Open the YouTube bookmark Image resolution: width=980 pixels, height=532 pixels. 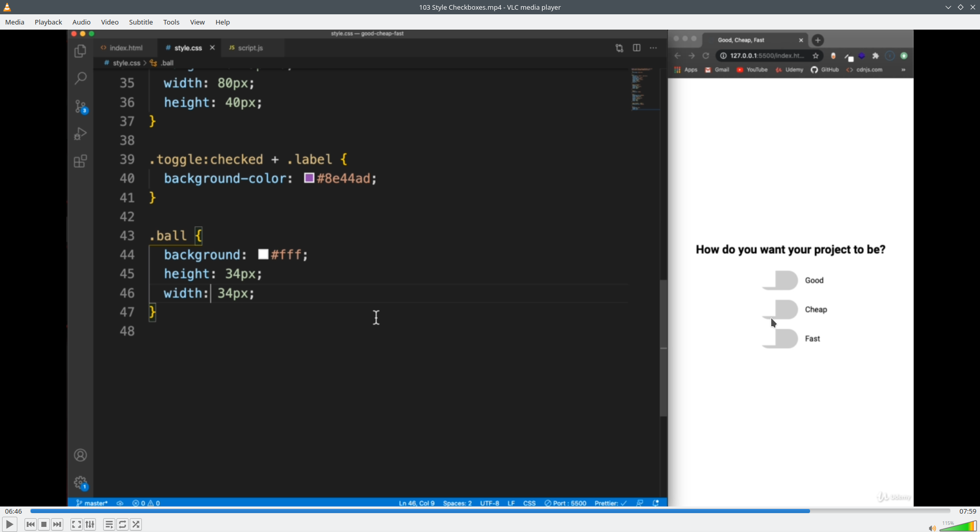tap(752, 70)
